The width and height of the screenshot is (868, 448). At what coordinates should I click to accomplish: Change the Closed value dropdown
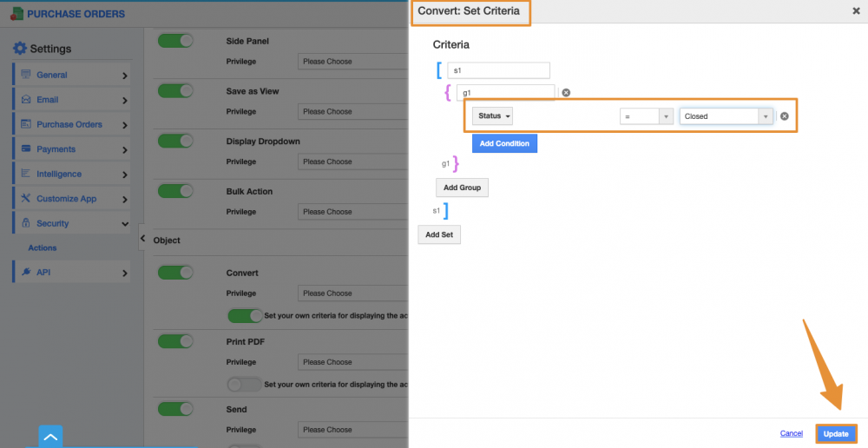pyautogui.click(x=727, y=116)
